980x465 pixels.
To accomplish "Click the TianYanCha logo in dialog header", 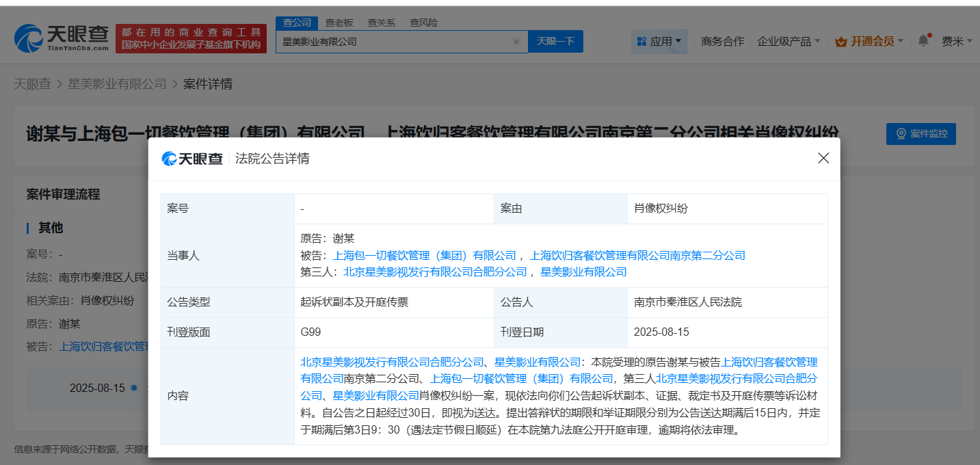I will coord(192,159).
